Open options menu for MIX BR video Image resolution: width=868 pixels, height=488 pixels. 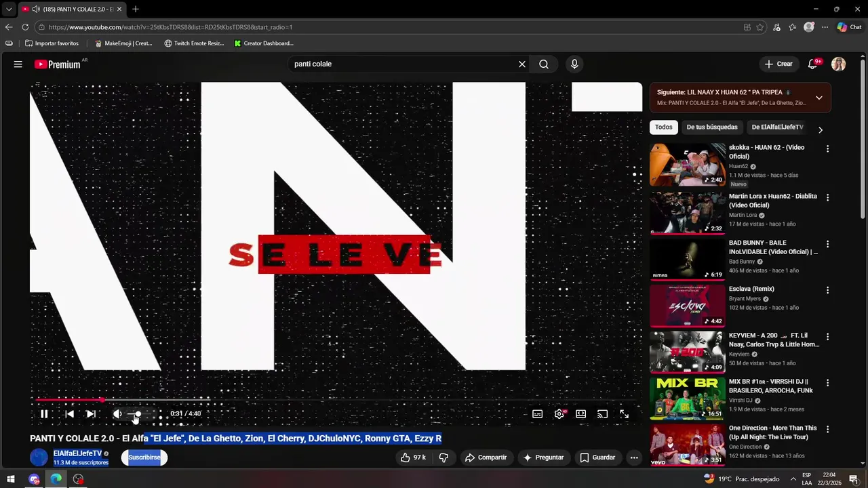point(827,383)
